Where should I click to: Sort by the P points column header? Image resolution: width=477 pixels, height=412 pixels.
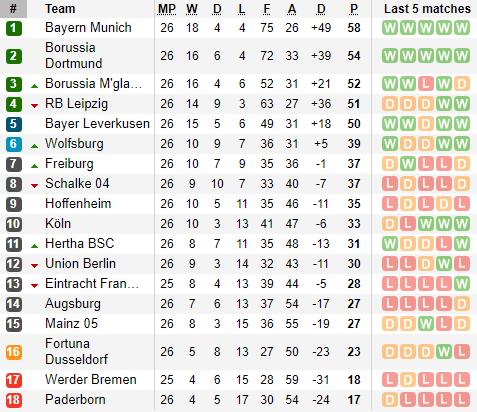tap(354, 9)
